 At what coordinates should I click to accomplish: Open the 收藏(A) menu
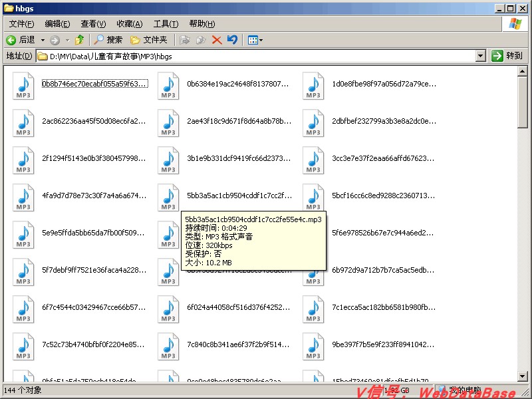[x=129, y=24]
